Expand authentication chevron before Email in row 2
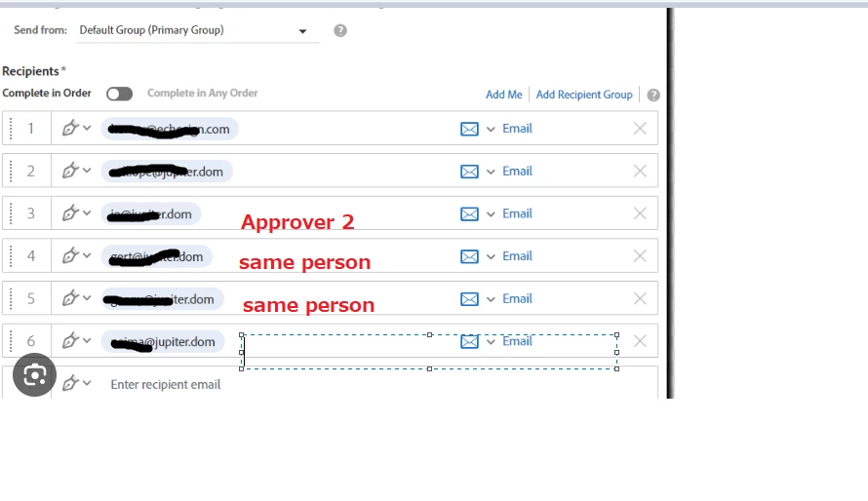This screenshot has width=868, height=501. (x=491, y=172)
